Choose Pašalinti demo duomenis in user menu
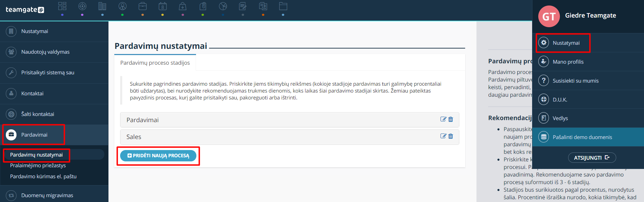Image resolution: width=644 pixels, height=202 pixels. [588, 137]
